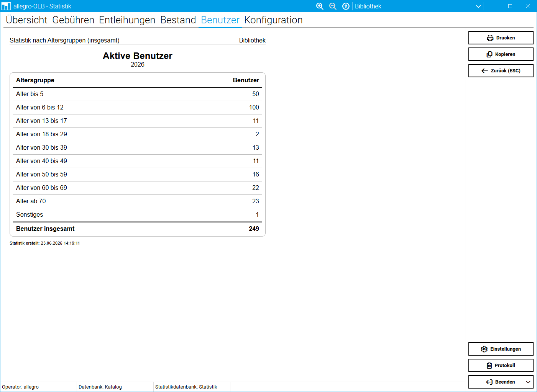Click the 'Statistik erstellt' timestamp text
This screenshot has height=392, width=537.
click(45, 243)
